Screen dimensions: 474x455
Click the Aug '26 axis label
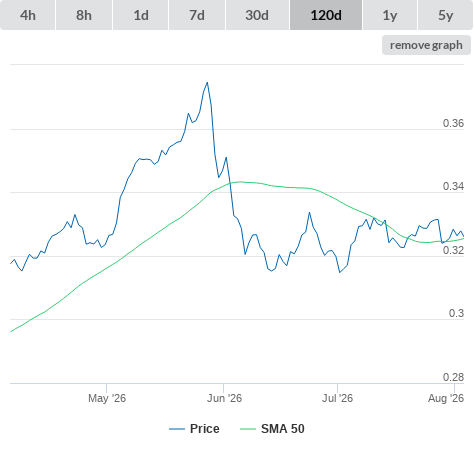click(446, 398)
